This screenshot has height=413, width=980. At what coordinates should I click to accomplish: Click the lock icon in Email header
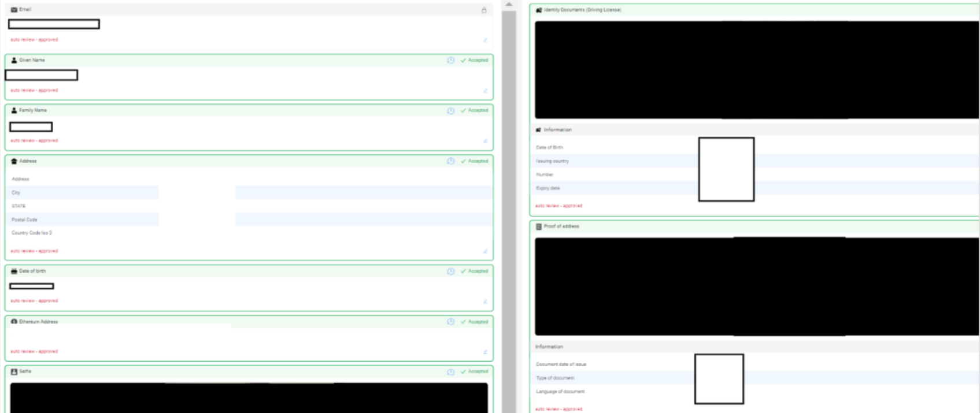(x=484, y=10)
